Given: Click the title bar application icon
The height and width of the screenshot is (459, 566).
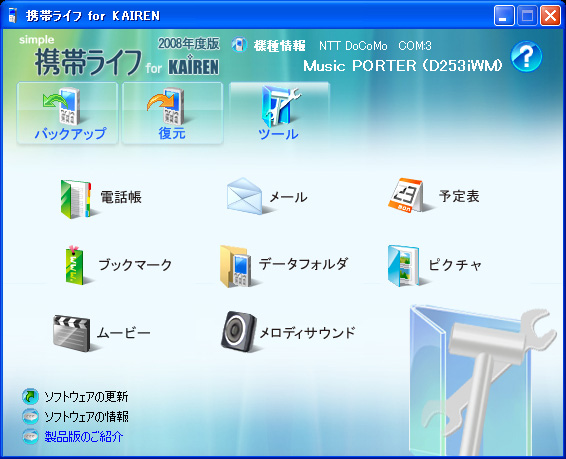Looking at the screenshot, I should [x=13, y=16].
